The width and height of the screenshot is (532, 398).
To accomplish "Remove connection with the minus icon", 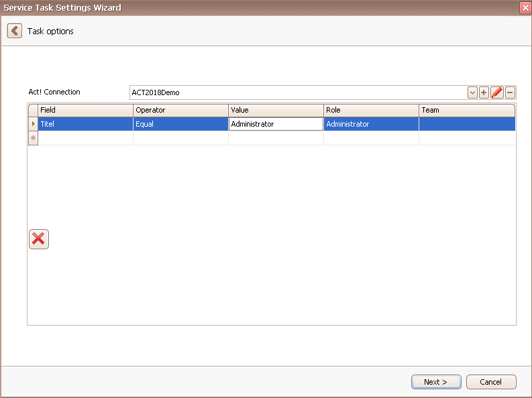I will point(510,92).
